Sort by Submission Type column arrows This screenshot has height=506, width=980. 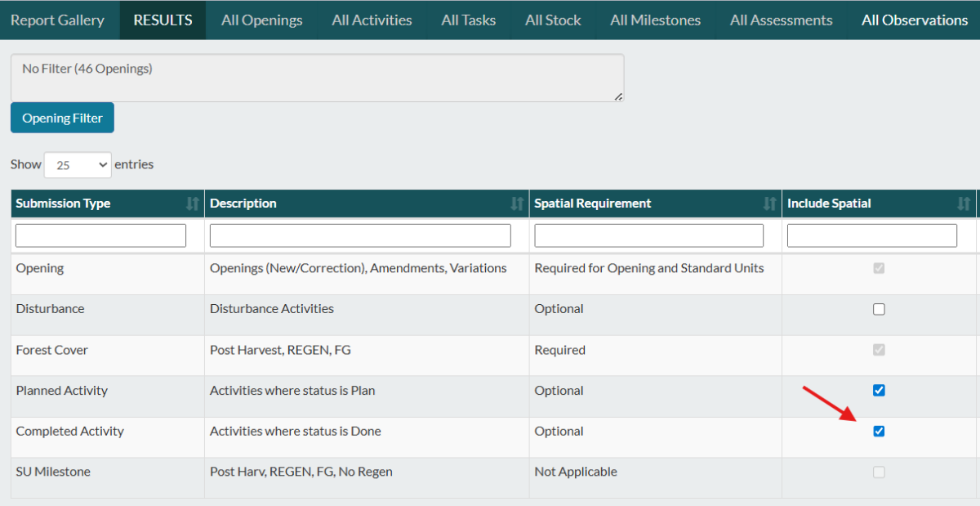coord(193,204)
